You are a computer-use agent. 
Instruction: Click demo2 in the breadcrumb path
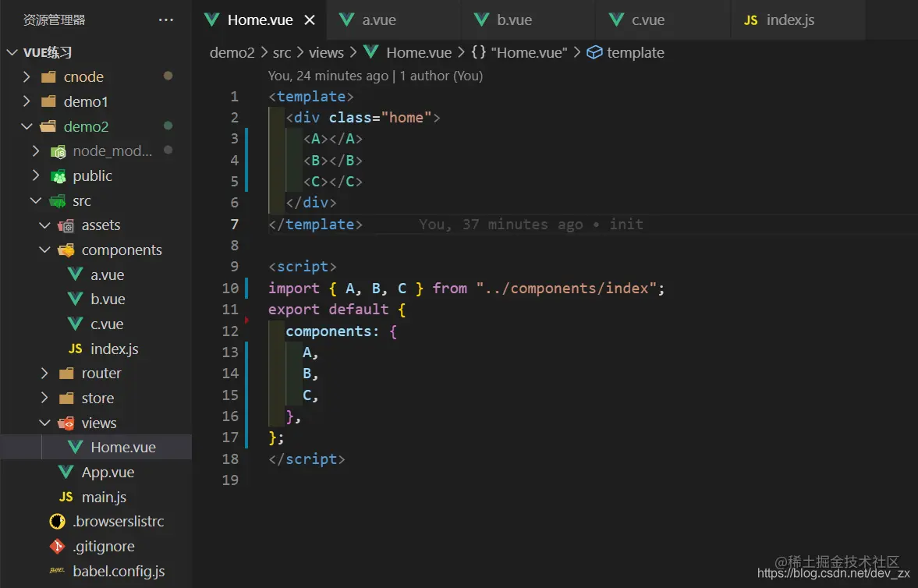click(232, 53)
